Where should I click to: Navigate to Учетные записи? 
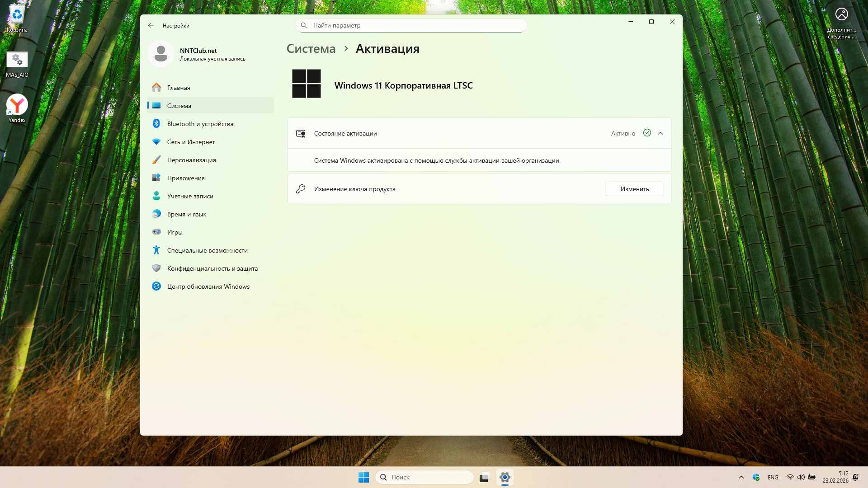coord(190,196)
